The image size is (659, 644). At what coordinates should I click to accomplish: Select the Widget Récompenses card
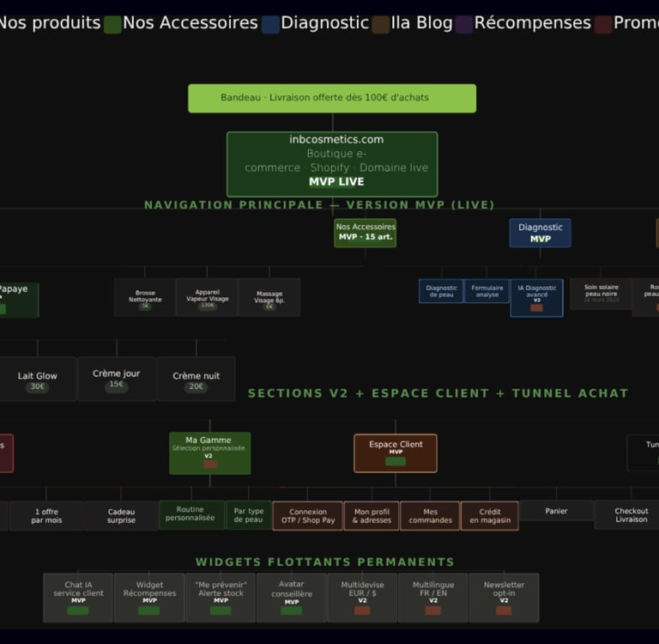(149, 598)
